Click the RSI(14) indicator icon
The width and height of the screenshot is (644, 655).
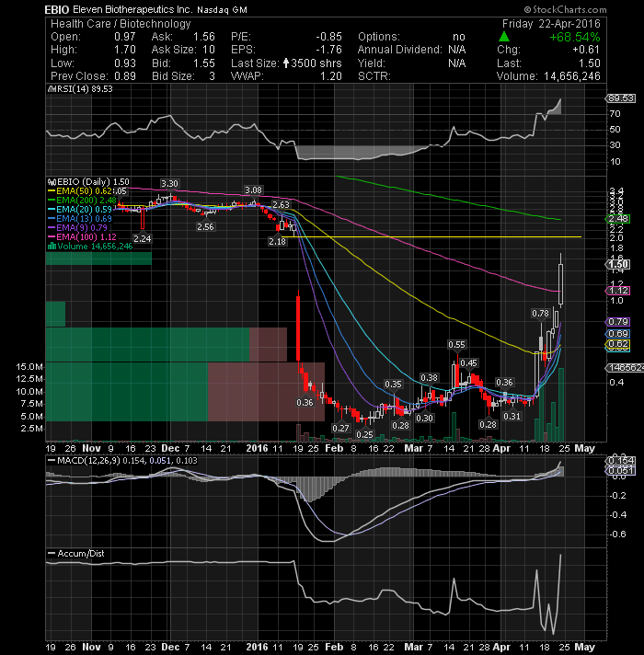pyautogui.click(x=52, y=89)
